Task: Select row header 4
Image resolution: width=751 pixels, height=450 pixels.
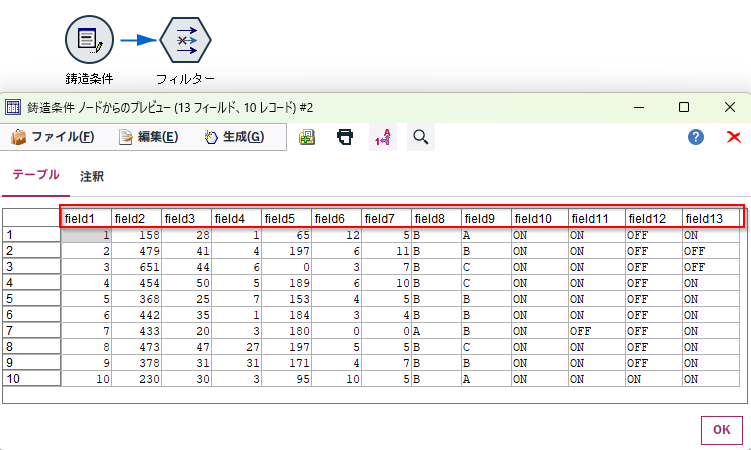Action: [x=32, y=283]
